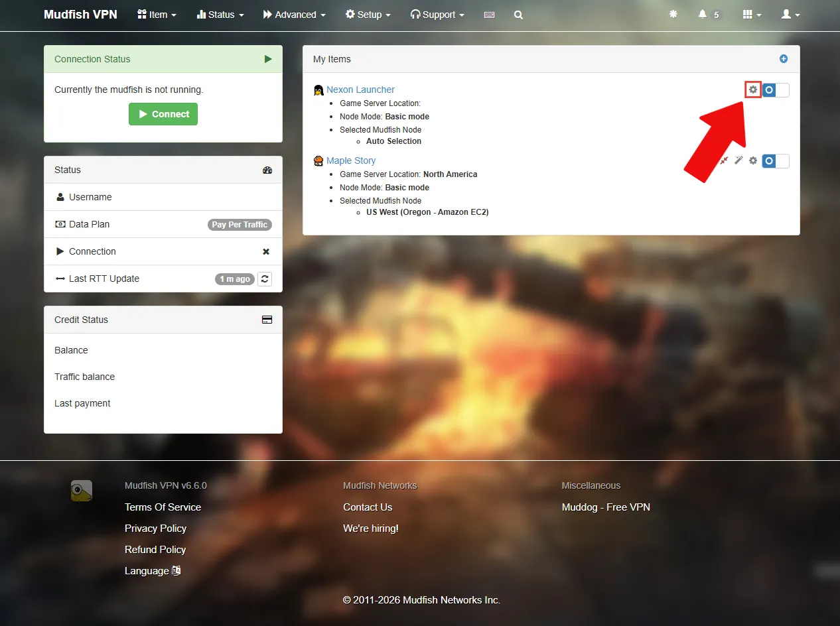Click the We're hiring! link
The image size is (840, 626).
click(x=371, y=529)
